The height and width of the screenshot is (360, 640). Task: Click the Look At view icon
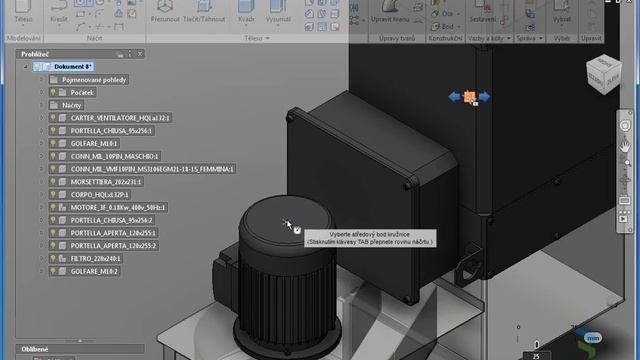point(624,201)
